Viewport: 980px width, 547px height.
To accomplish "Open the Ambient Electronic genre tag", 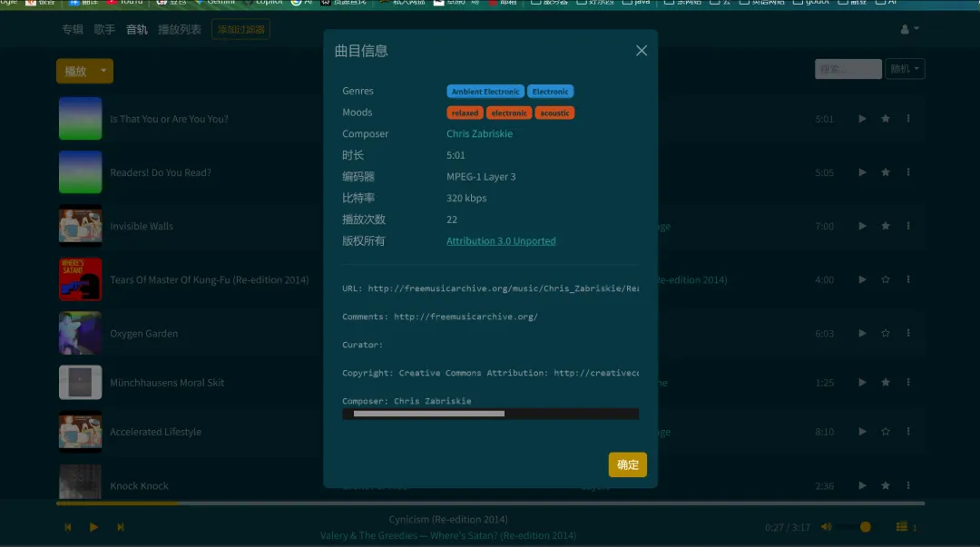I will point(485,92).
